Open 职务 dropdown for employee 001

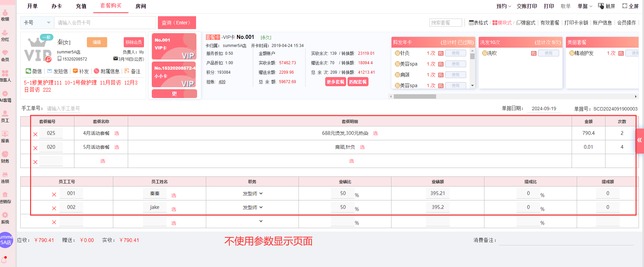tap(252, 194)
